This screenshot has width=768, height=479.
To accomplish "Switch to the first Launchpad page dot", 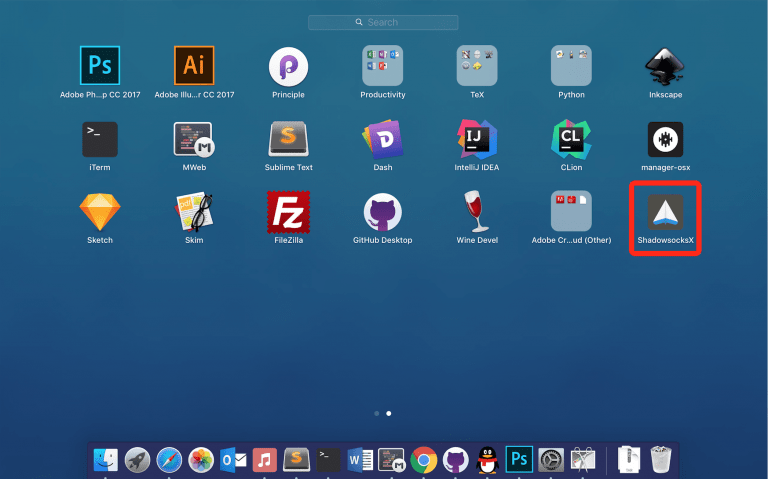I will tap(377, 413).
